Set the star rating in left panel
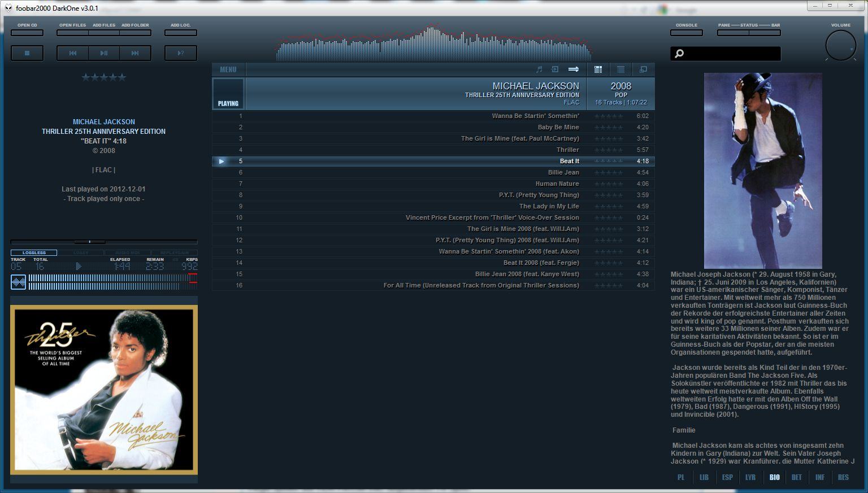Screen dimensions: 868x493 tap(104, 77)
